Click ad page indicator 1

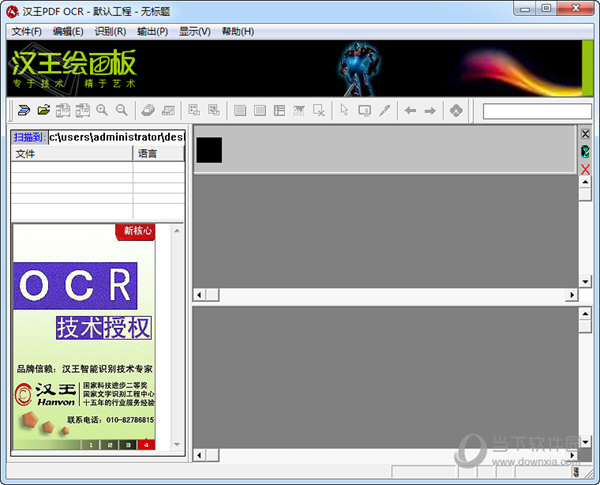[x=91, y=445]
